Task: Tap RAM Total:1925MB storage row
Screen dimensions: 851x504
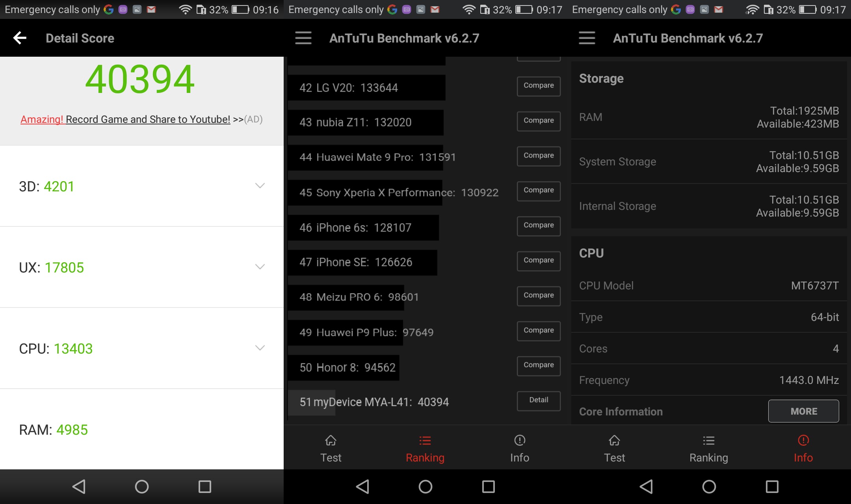Action: (709, 117)
